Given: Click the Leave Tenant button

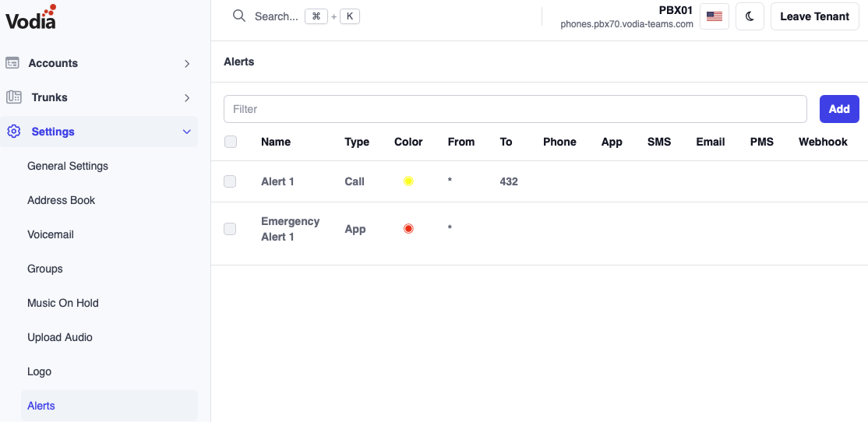Looking at the screenshot, I should [814, 16].
